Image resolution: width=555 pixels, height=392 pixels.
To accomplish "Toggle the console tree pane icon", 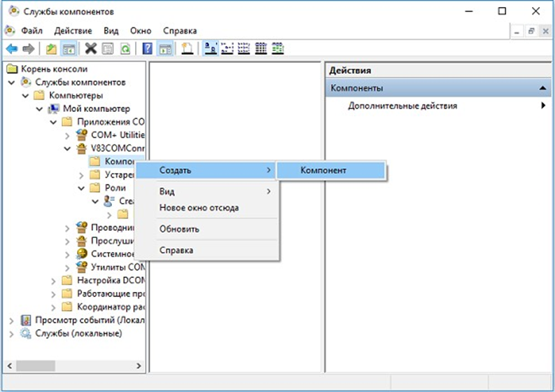I will pos(69,48).
